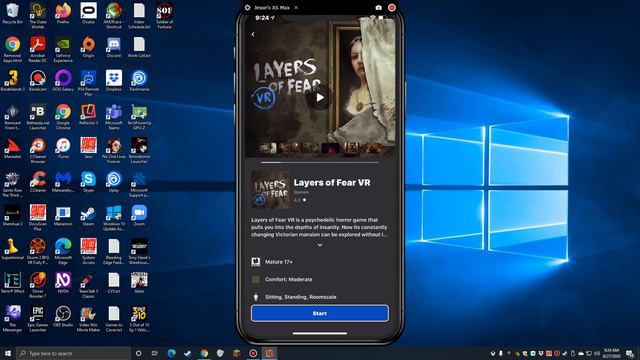The width and height of the screenshot is (640, 360).
Task: Click Sitting, Standing, Roomscale row
Action: [x=320, y=297]
